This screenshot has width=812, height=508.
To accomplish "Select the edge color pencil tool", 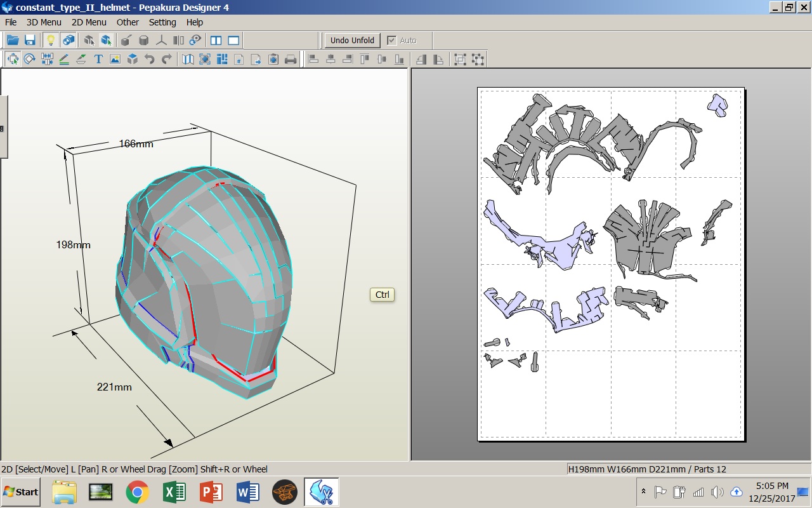I will point(64,59).
